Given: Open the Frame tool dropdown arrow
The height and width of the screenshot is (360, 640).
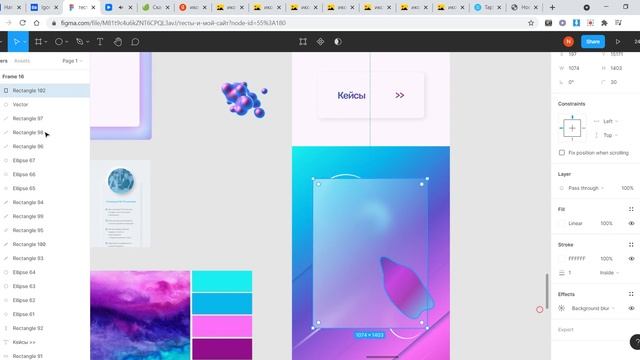Looking at the screenshot, I should (x=46, y=42).
